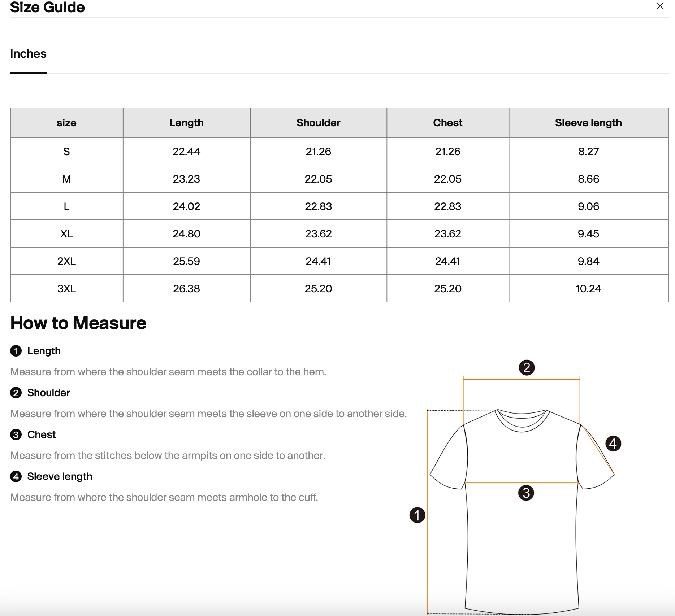Click the Sleeve length column header
675x616 pixels.
click(x=588, y=123)
